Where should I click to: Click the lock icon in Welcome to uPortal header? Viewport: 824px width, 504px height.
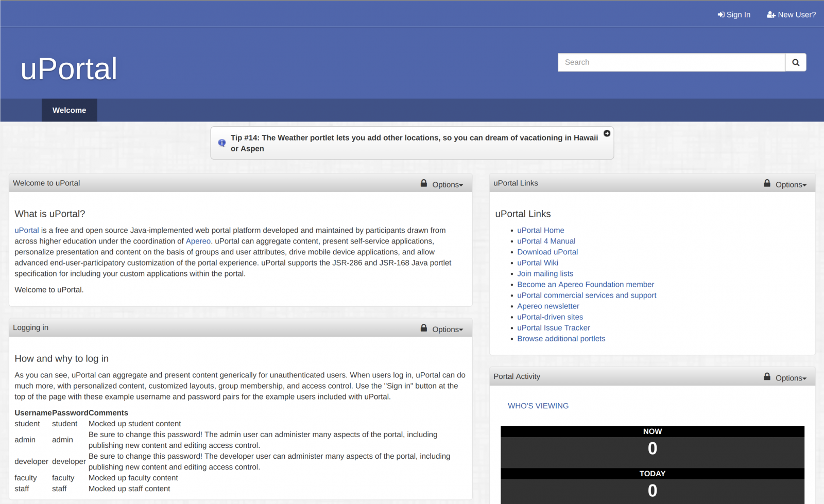424,183
